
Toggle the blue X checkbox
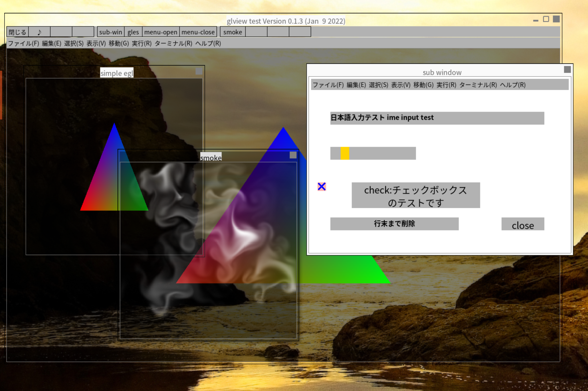[x=322, y=187]
